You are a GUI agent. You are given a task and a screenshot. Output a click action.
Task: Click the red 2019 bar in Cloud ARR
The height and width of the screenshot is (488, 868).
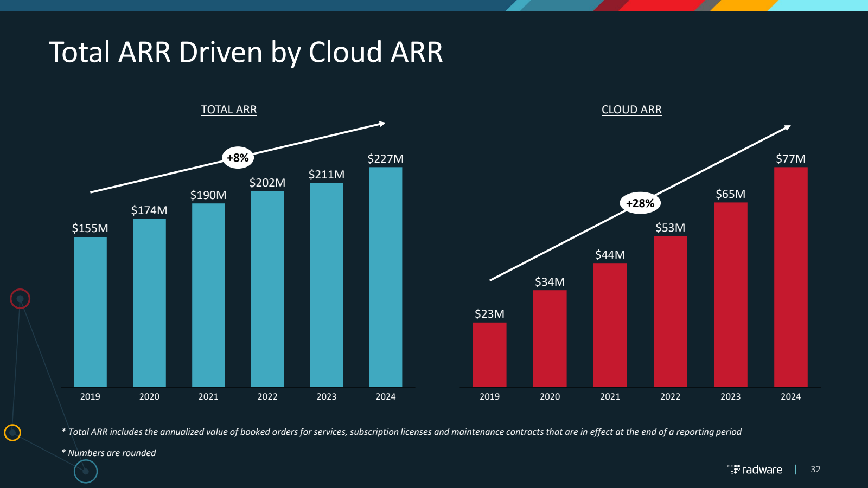click(x=489, y=355)
